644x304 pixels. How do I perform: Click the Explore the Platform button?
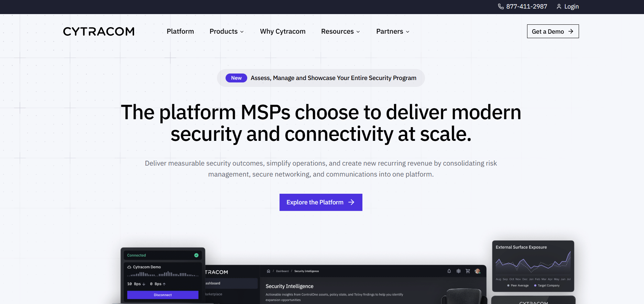tap(321, 202)
